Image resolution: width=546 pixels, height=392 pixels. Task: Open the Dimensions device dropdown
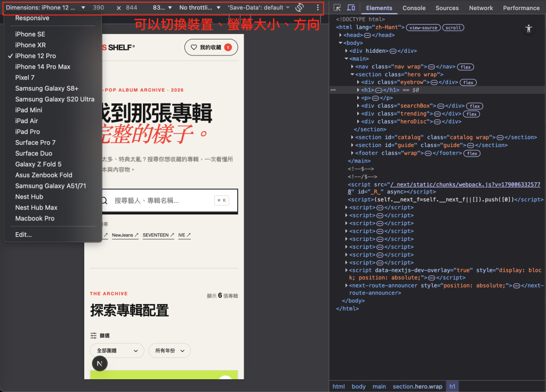46,7
